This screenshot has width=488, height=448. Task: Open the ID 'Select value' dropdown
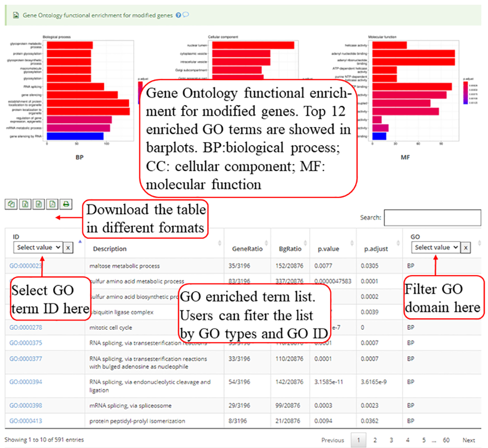coord(38,247)
